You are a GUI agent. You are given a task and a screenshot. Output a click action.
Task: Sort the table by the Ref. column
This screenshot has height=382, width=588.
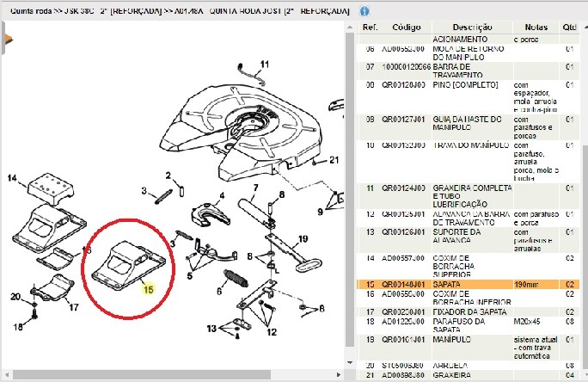click(370, 28)
